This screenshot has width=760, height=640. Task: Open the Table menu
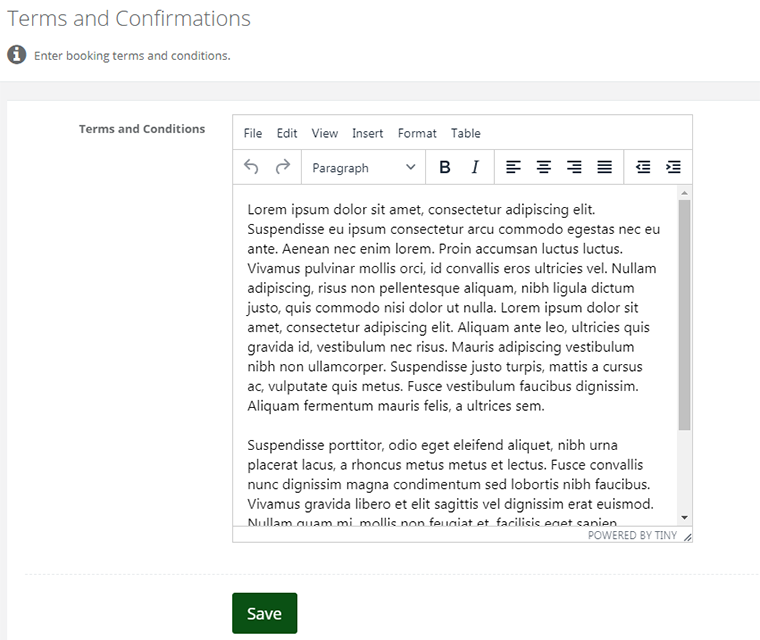[466, 133]
